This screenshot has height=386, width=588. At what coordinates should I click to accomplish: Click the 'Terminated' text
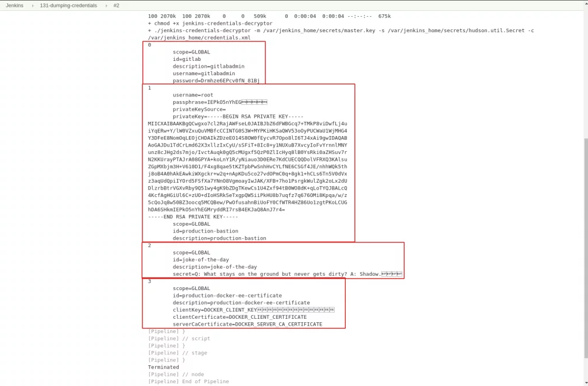163,367
